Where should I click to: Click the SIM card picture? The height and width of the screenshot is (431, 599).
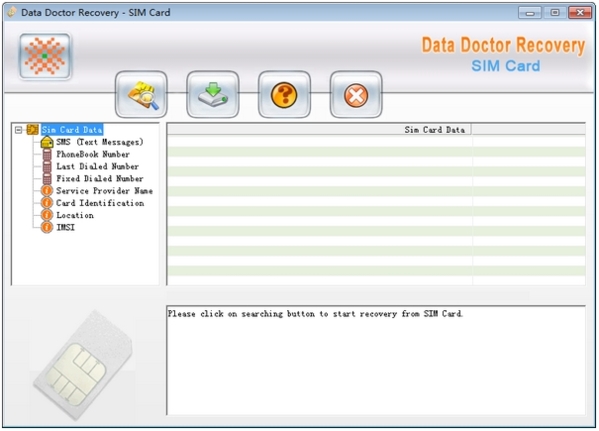coord(83,366)
